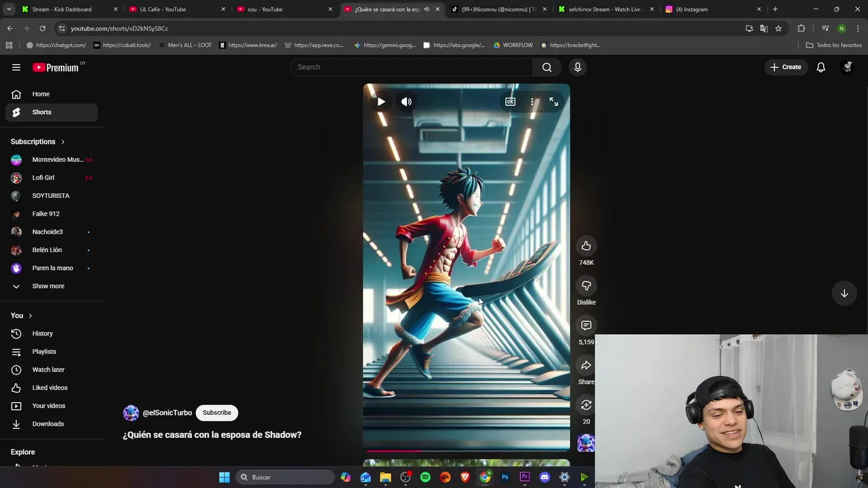Mute the Short's volume
Viewport: 868px width, 488px height.
pyautogui.click(x=406, y=102)
